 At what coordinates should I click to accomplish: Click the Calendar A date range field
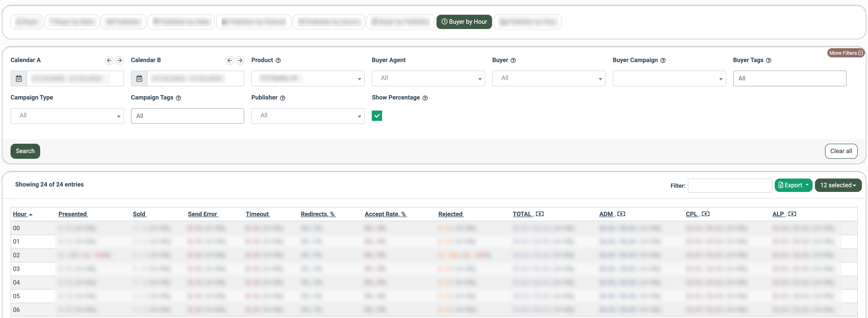75,78
